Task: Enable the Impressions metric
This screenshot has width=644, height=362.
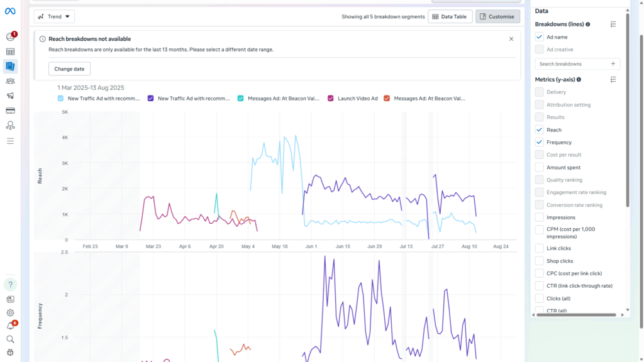Action: (x=539, y=217)
